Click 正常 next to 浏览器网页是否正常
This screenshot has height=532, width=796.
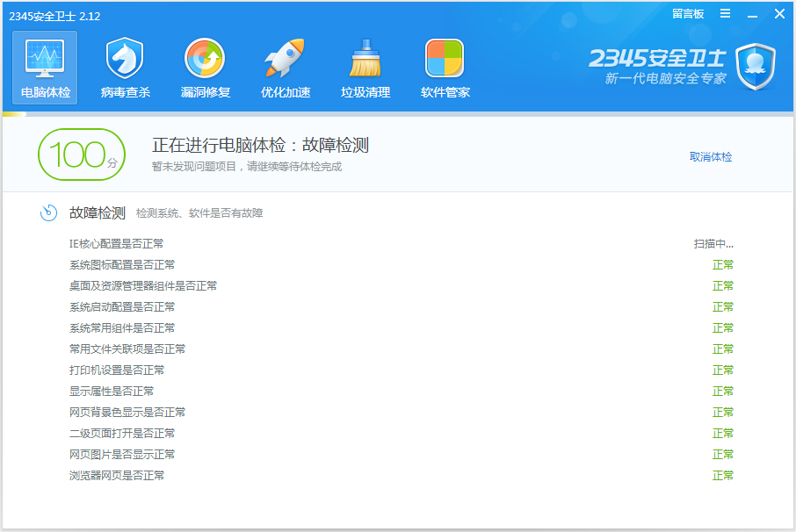722,475
